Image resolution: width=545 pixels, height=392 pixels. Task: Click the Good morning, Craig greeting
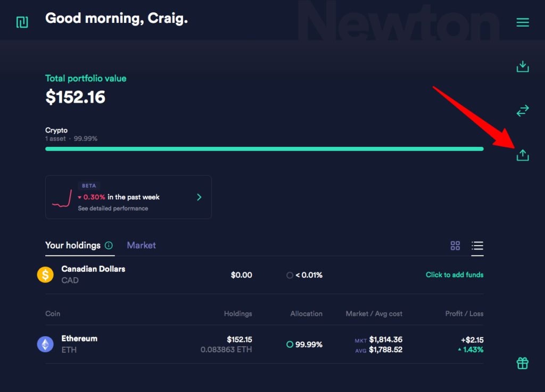117,19
